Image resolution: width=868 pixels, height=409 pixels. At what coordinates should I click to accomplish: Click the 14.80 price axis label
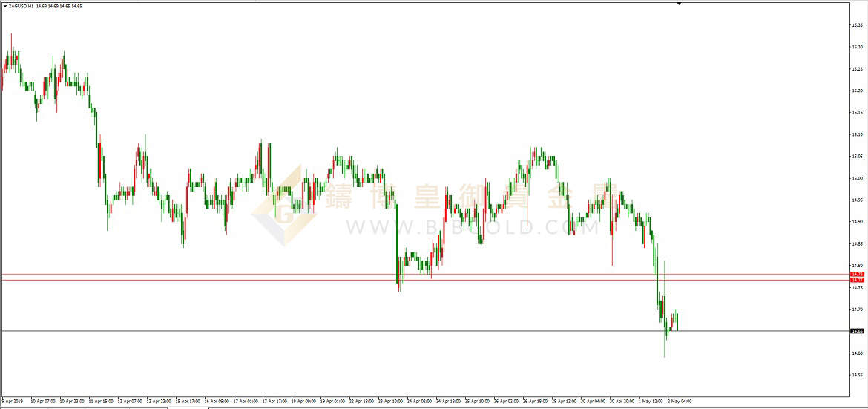pyautogui.click(x=858, y=266)
